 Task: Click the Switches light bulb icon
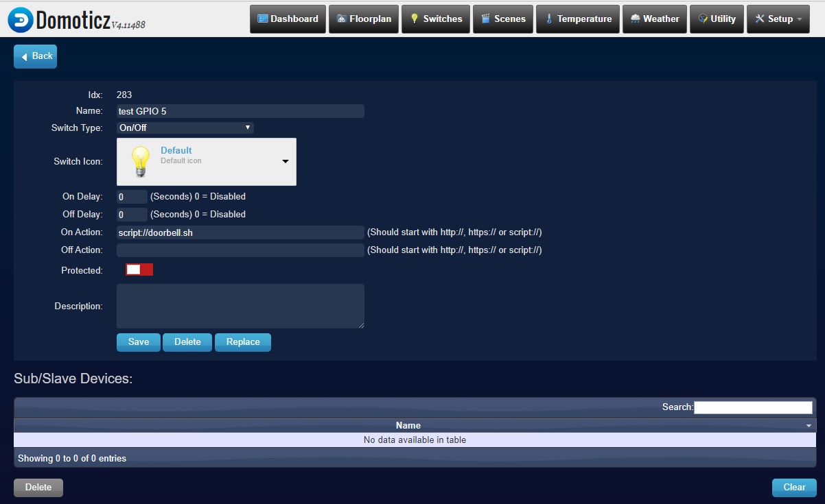tap(414, 19)
